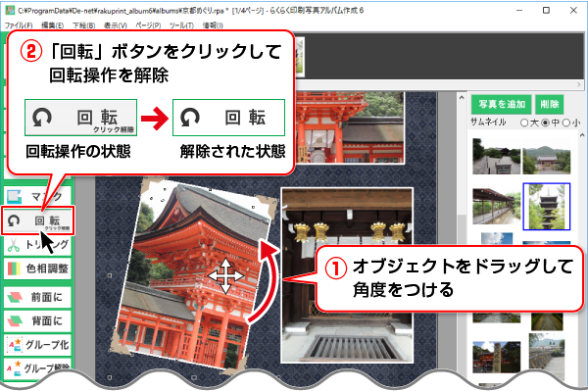Open the ツール(T) menu
This screenshot has height=391, width=588.
(181, 25)
